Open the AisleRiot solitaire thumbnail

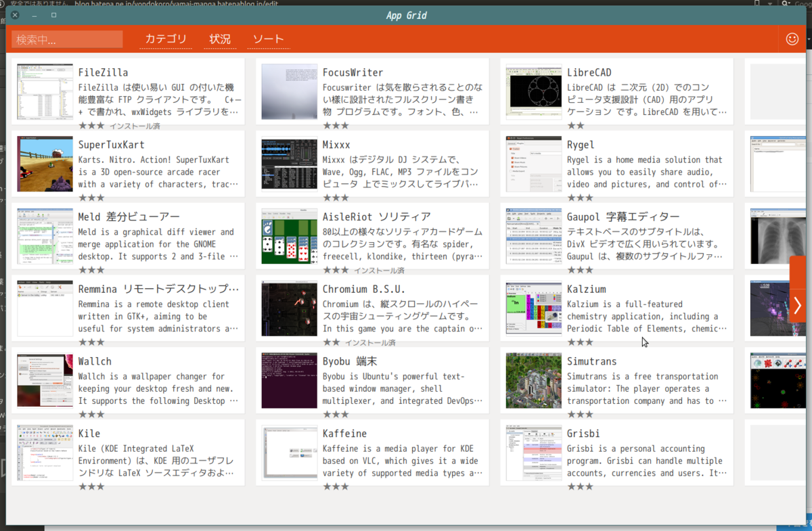point(290,236)
